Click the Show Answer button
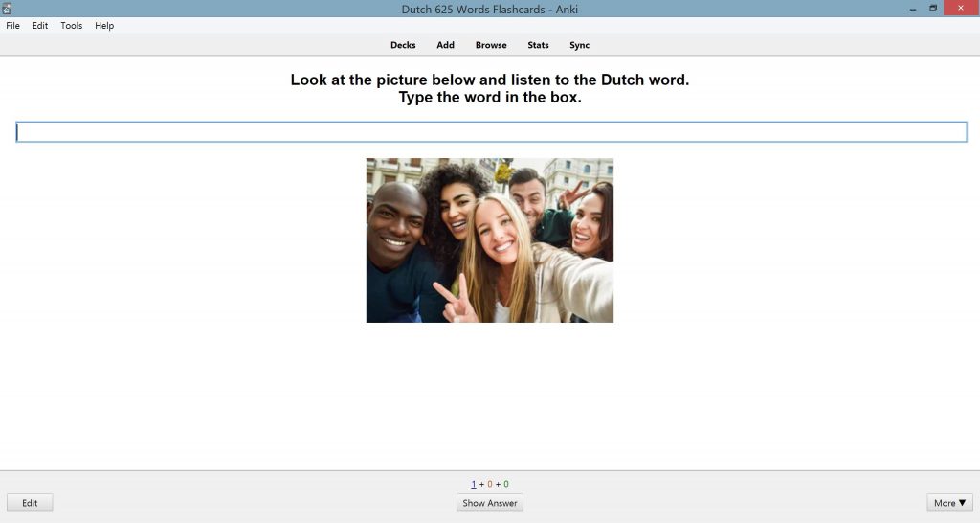 [489, 503]
